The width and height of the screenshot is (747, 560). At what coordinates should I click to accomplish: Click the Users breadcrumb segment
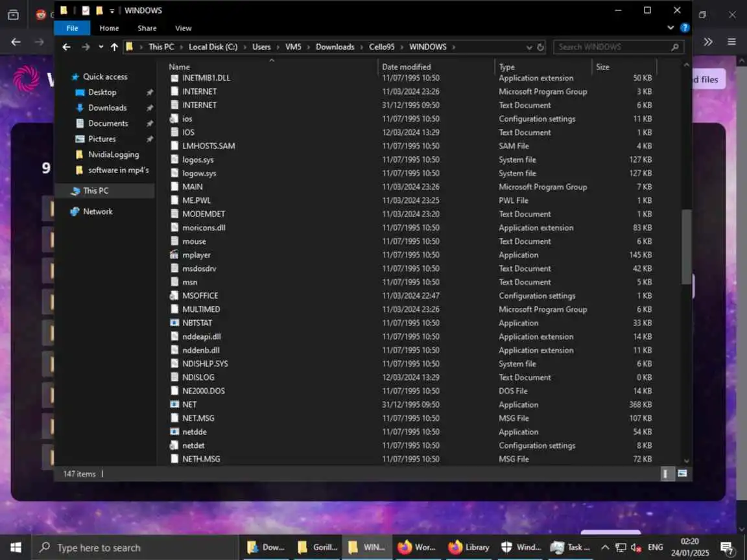pos(261,47)
